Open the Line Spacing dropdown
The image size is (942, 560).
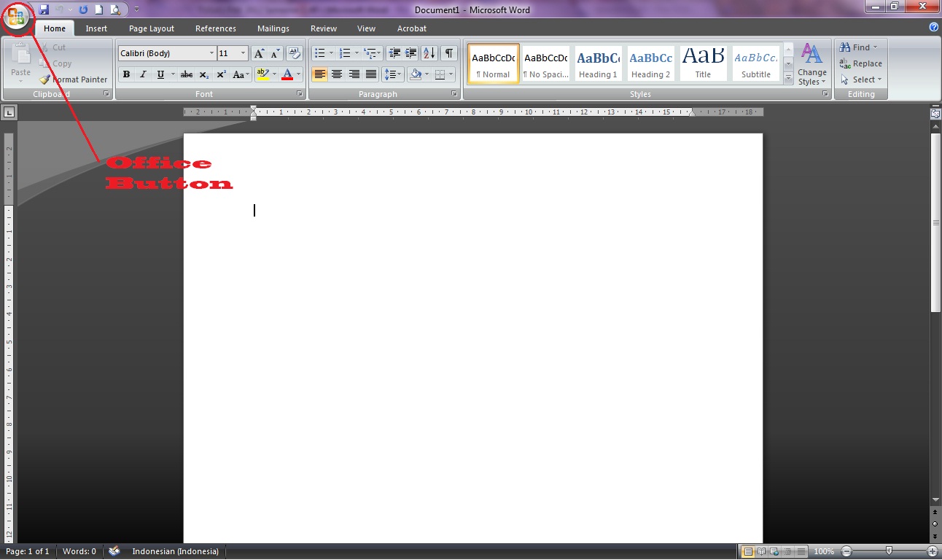393,74
